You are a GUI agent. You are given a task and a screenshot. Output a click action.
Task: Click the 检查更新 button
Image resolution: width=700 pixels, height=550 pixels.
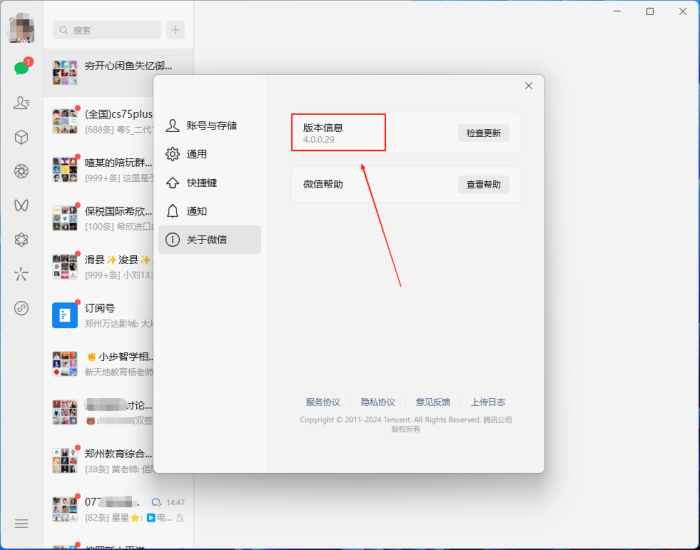tap(483, 133)
